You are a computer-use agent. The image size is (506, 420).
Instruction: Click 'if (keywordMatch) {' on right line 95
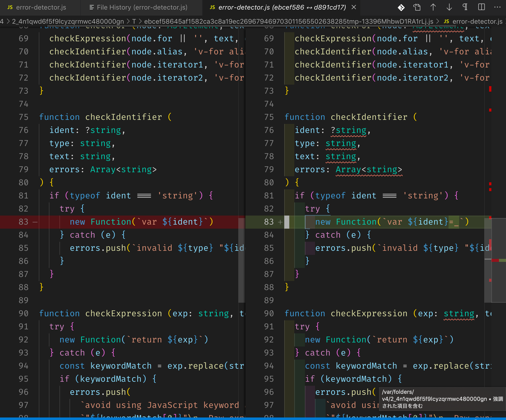point(354,379)
